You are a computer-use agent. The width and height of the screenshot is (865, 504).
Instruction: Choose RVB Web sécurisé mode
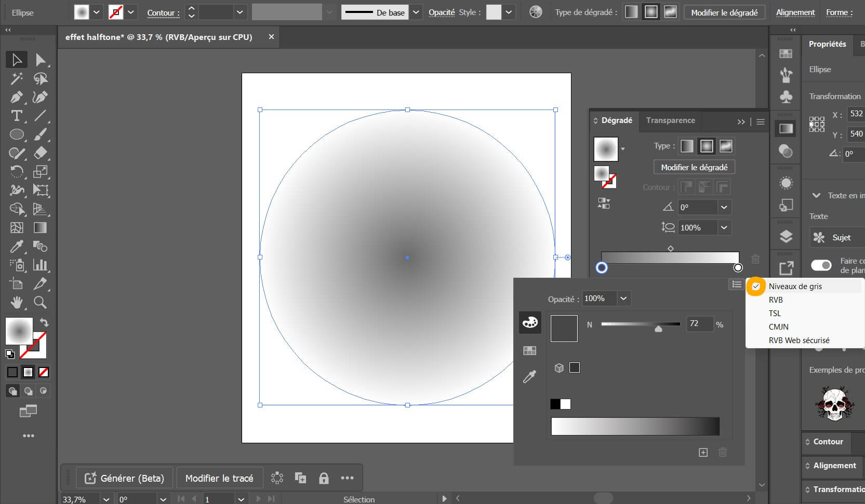click(799, 340)
